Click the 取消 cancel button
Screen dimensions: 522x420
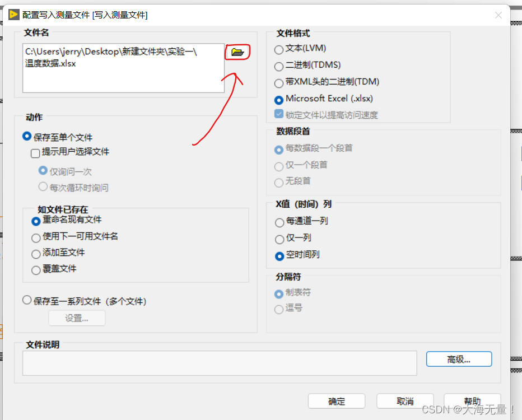(x=405, y=401)
